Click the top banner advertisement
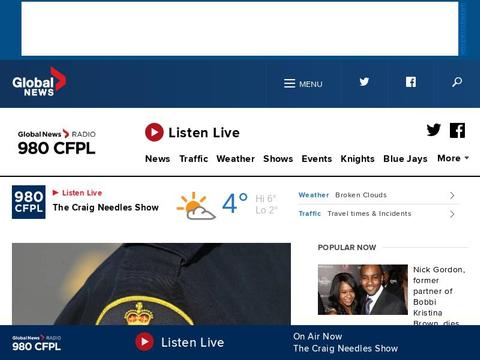The height and width of the screenshot is (360, 480). 240,29
